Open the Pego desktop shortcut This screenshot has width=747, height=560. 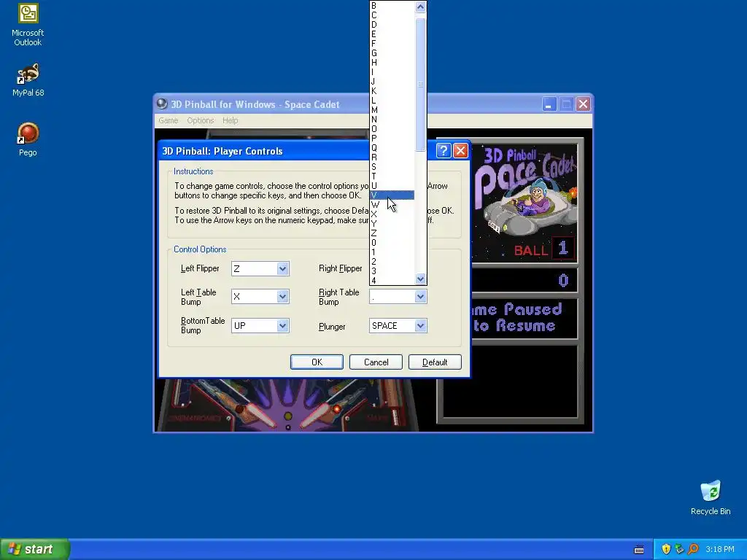tap(28, 139)
